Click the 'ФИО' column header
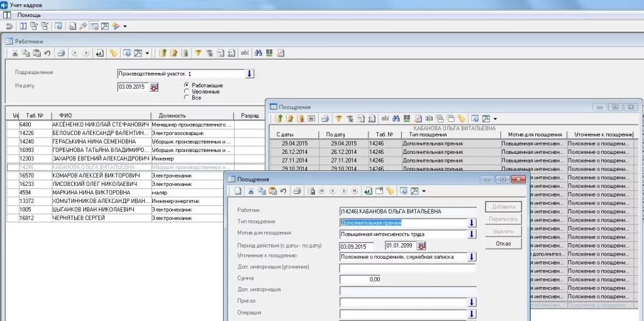The image size is (644, 321). click(x=101, y=116)
